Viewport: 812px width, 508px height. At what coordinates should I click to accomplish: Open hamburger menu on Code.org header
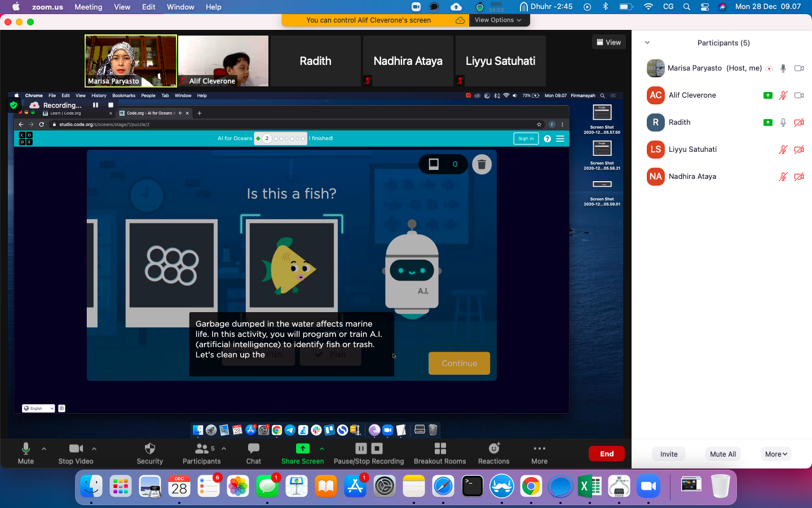click(x=560, y=139)
